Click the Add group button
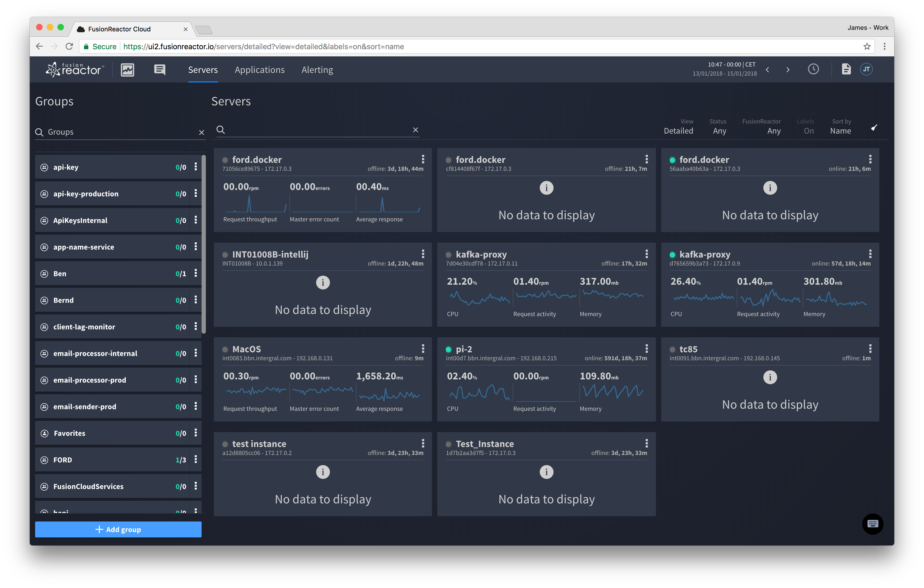The height and width of the screenshot is (588, 924). [x=118, y=529]
